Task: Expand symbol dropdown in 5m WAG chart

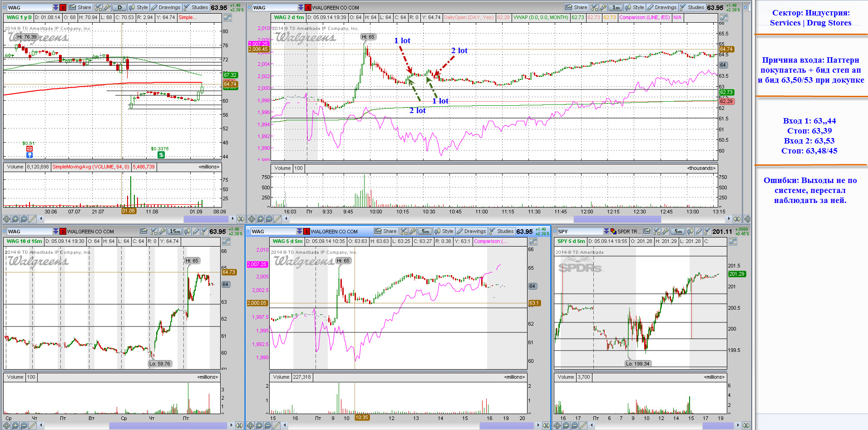Action: coord(299,231)
